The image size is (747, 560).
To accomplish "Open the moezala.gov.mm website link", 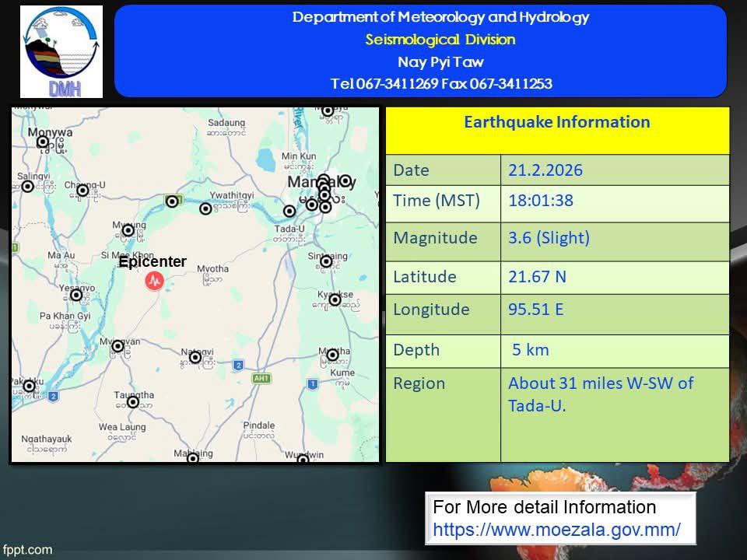I will pos(556,530).
